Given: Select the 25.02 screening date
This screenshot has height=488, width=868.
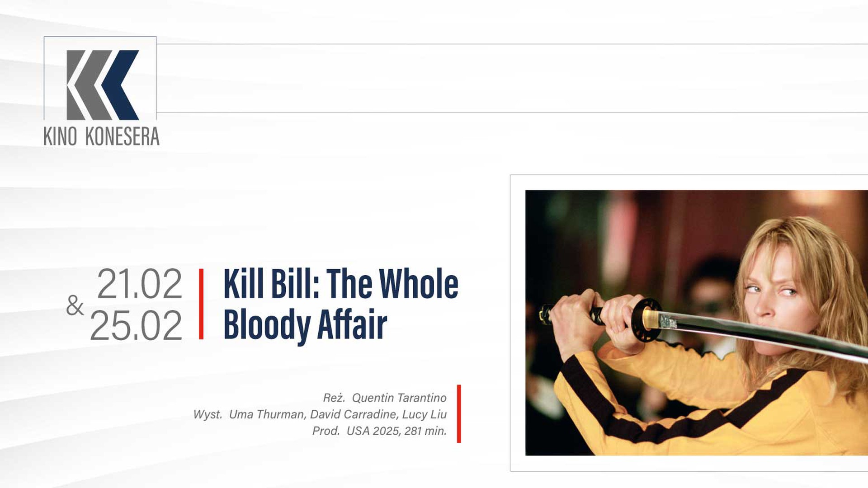Looking at the screenshot, I should [x=136, y=325].
